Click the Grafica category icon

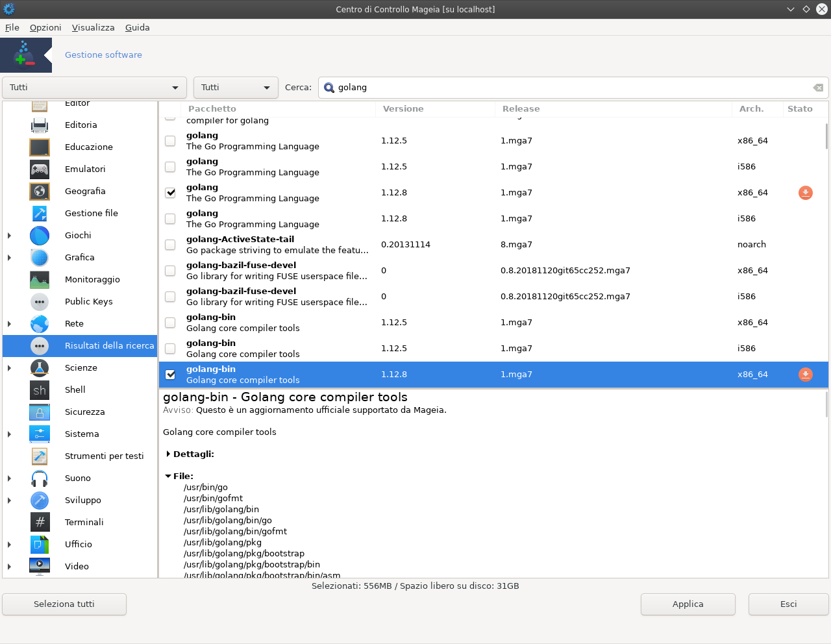coord(40,257)
